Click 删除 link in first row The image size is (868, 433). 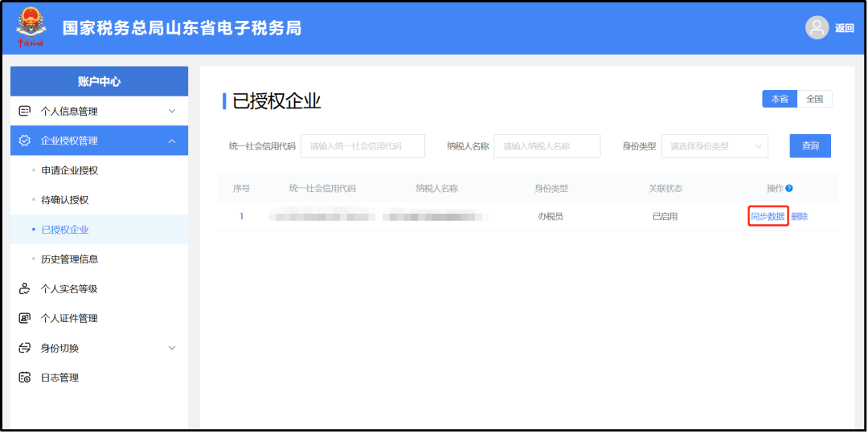click(x=799, y=216)
